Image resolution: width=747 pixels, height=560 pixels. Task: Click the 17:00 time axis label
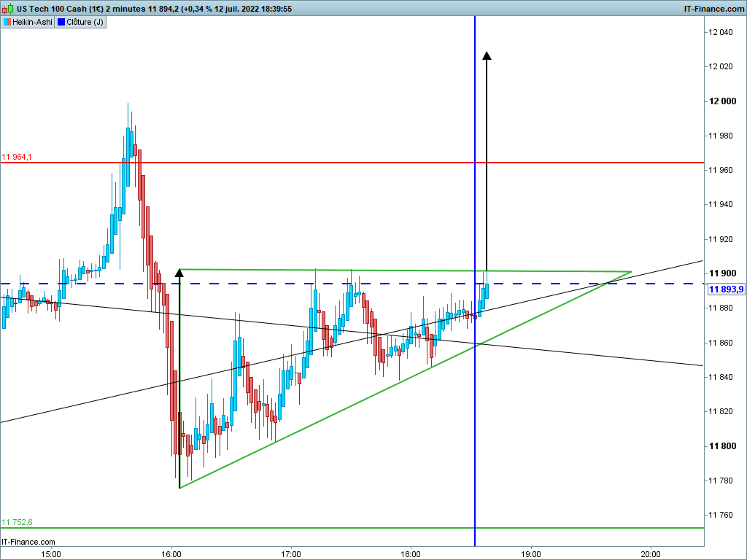click(290, 554)
